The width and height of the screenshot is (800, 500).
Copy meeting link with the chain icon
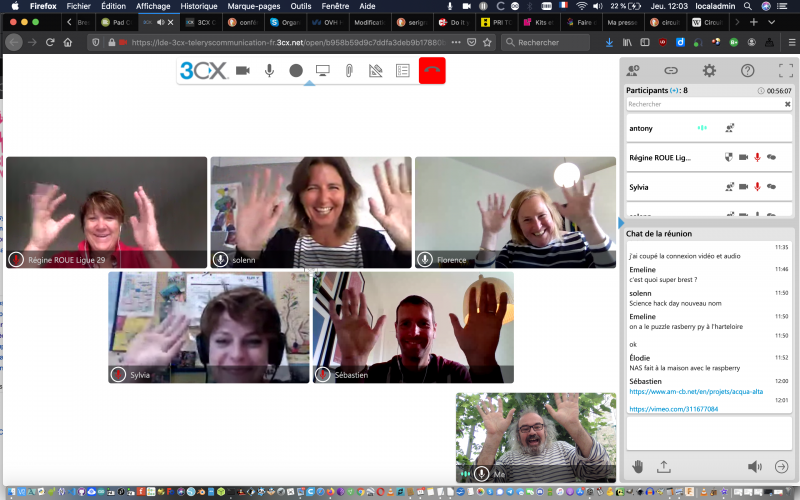click(x=671, y=71)
